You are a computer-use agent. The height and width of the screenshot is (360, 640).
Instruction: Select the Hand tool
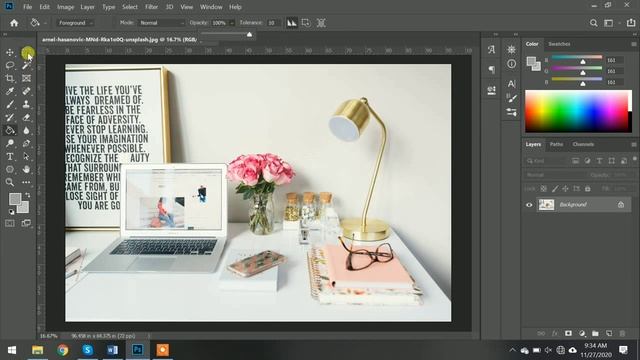pyautogui.click(x=27, y=169)
